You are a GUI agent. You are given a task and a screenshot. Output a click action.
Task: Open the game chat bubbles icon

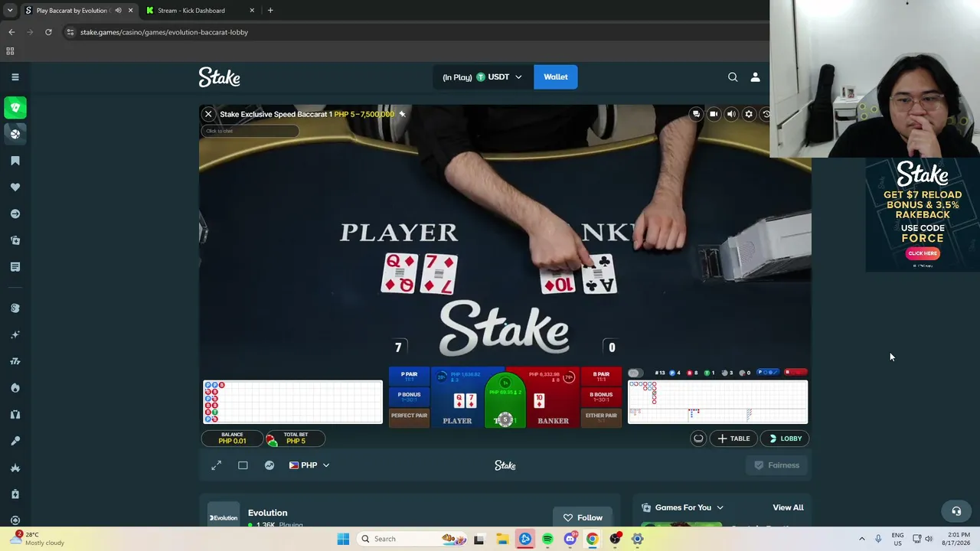coord(696,114)
